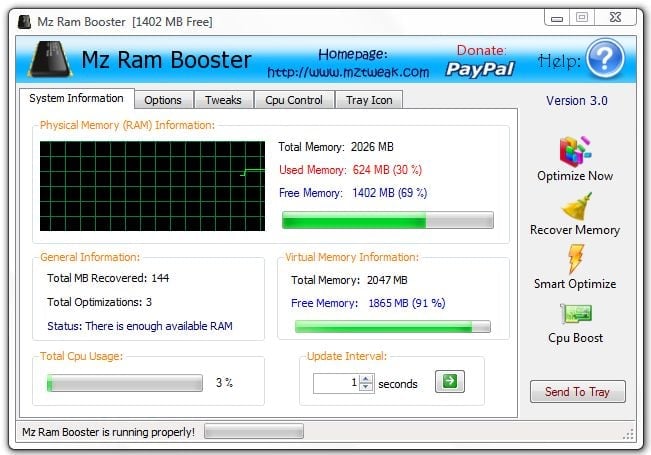The image size is (651, 455).
Task: Click the Send To Tray button
Action: tap(578, 391)
